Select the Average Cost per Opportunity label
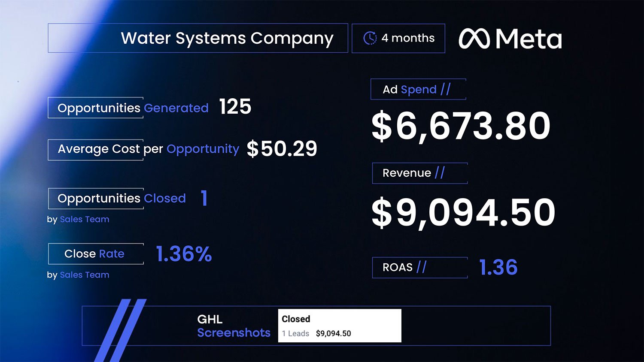 point(148,149)
